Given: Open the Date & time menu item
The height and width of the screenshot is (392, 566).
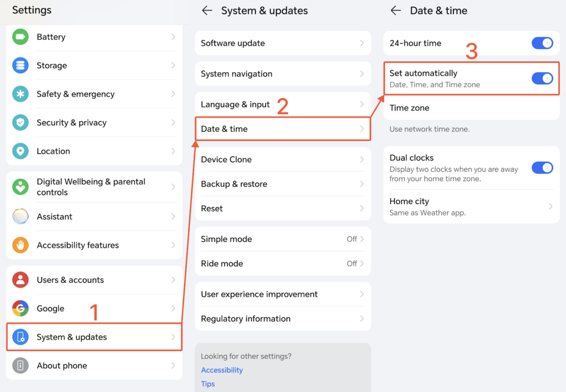Looking at the screenshot, I should (282, 129).
